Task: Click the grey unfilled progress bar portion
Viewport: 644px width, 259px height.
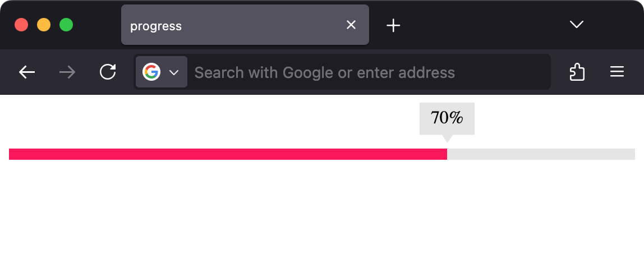Action: pyautogui.click(x=541, y=154)
